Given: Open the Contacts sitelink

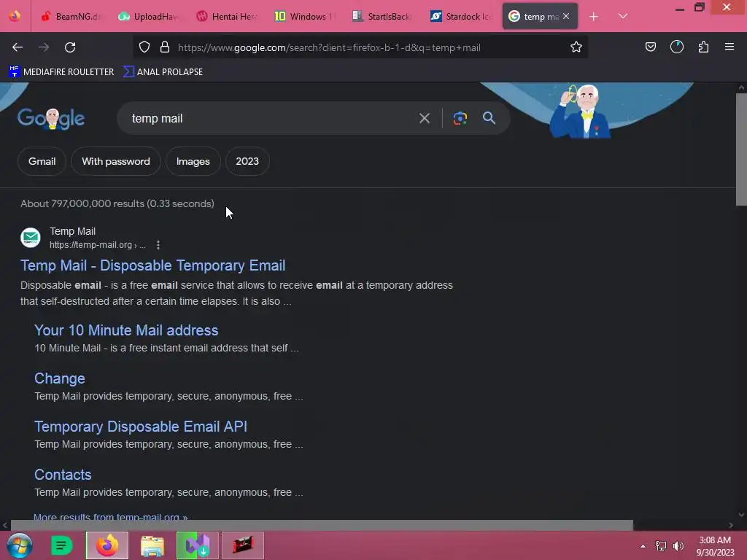Looking at the screenshot, I should tap(63, 474).
